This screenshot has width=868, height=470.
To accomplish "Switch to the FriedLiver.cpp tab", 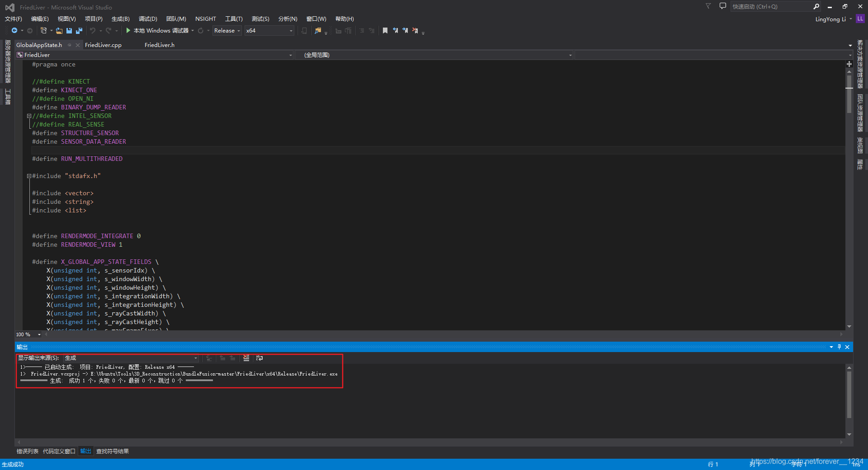I will pos(103,45).
